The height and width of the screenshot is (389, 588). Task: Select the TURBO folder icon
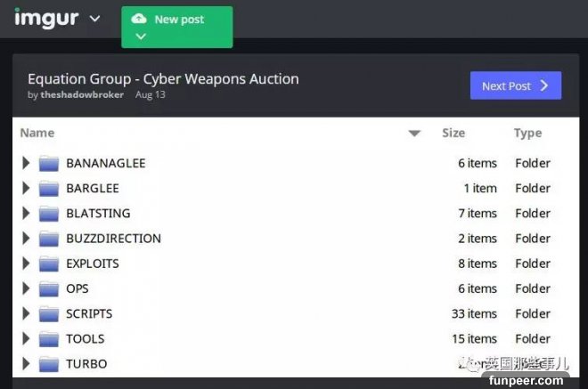pyautogui.click(x=49, y=363)
